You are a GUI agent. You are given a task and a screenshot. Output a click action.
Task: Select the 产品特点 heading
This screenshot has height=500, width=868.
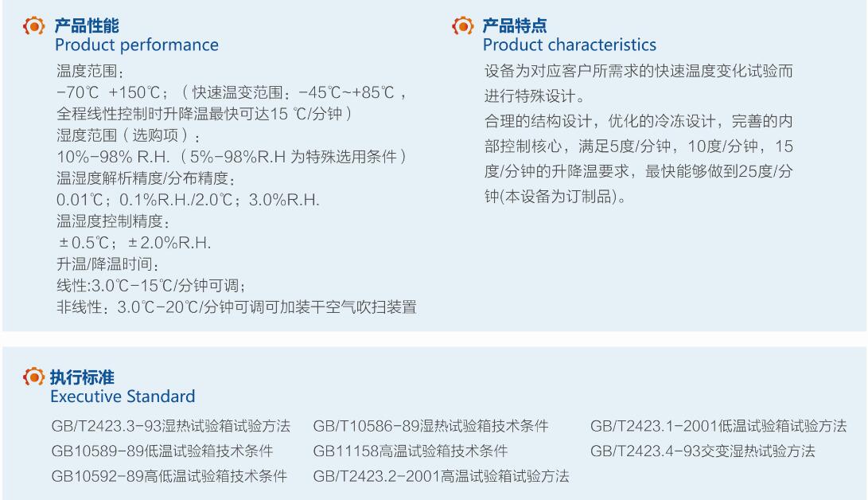coord(515,25)
